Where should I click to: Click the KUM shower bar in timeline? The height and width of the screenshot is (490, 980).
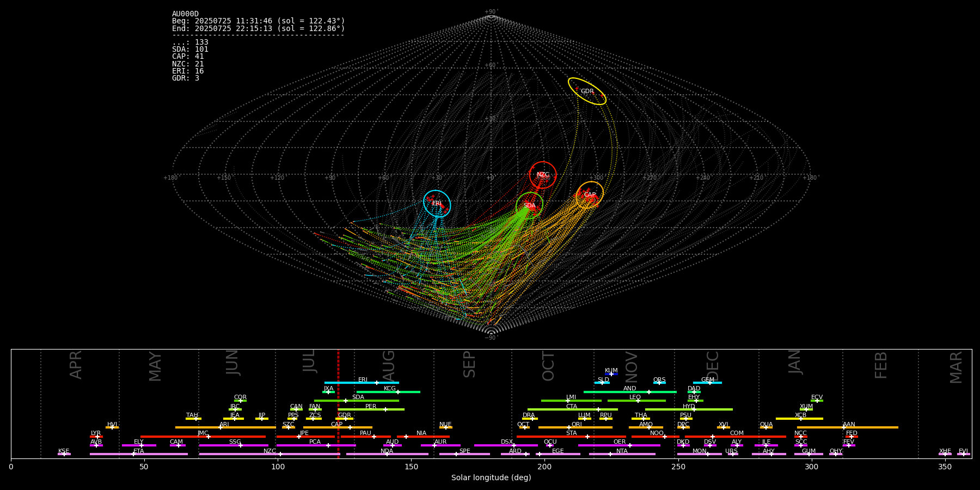tap(611, 374)
